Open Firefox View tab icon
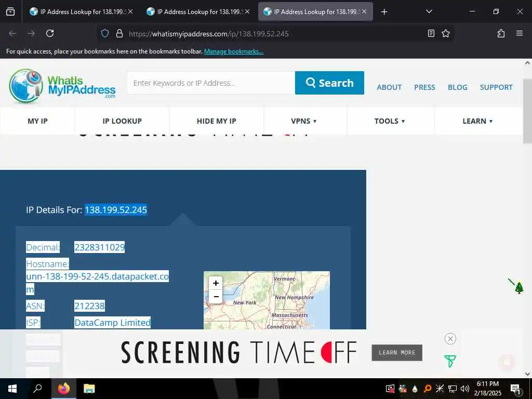Screen dimensions: 532x399 pos(10,12)
